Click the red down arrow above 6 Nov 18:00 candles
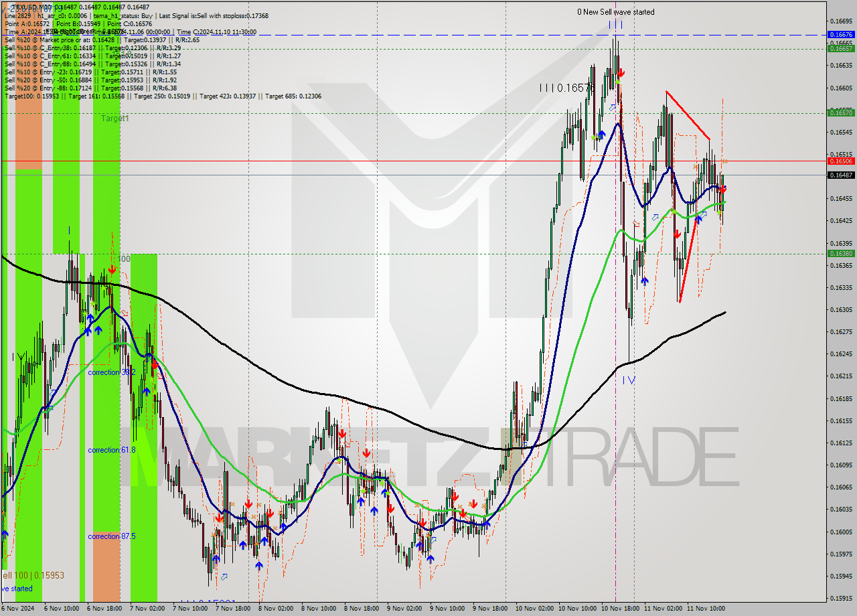Screen dimensions: 857x616 coord(112,270)
